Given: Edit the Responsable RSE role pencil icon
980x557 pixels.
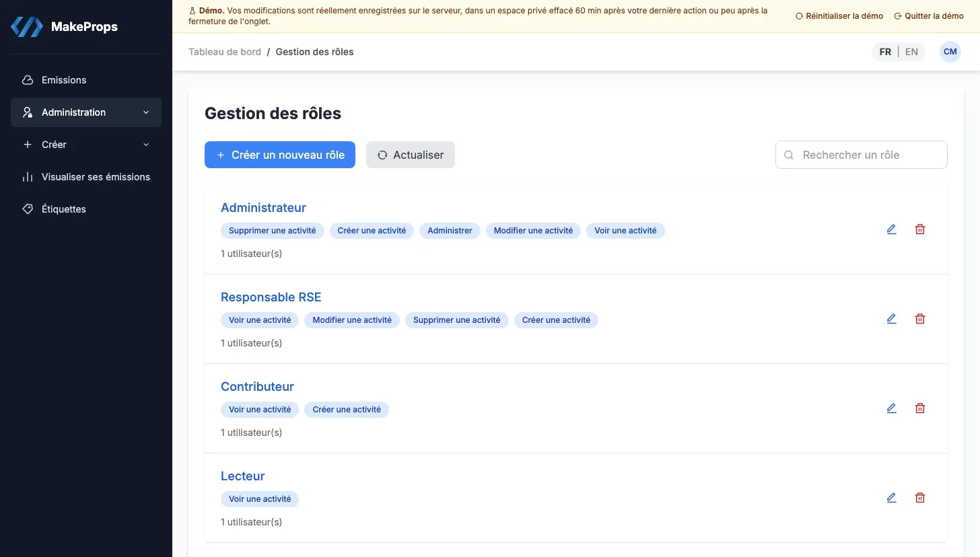Looking at the screenshot, I should (x=892, y=319).
